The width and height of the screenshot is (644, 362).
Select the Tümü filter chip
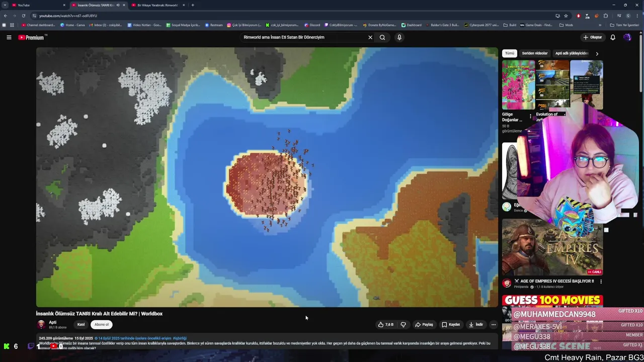click(x=510, y=53)
